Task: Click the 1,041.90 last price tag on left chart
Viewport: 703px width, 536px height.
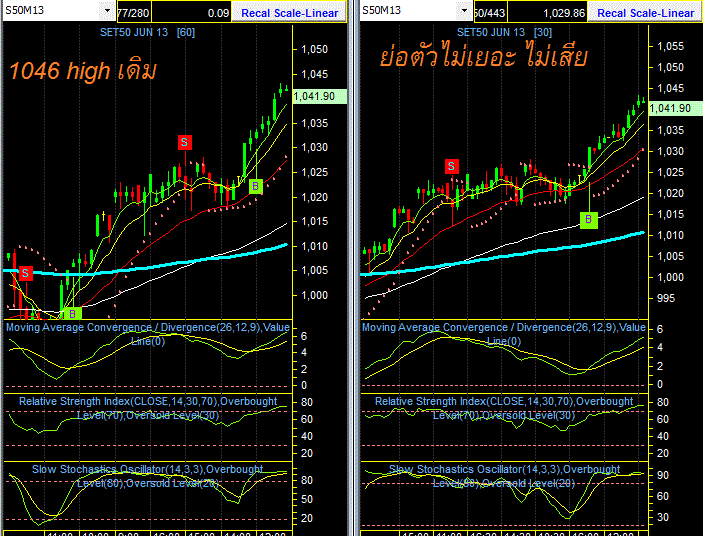Action: tap(320, 96)
